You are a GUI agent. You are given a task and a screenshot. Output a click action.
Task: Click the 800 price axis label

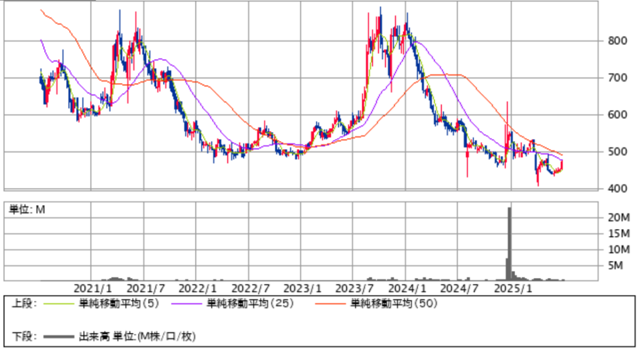(x=618, y=41)
